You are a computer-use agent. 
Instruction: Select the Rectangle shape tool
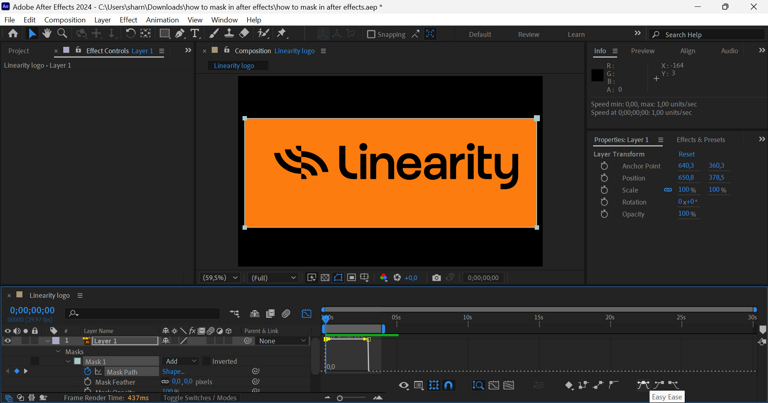[x=165, y=33]
